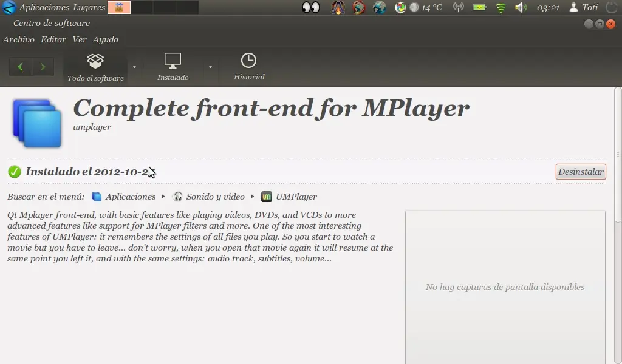Click the UMPlayer green logo icon
The image size is (622, 364).
click(267, 197)
